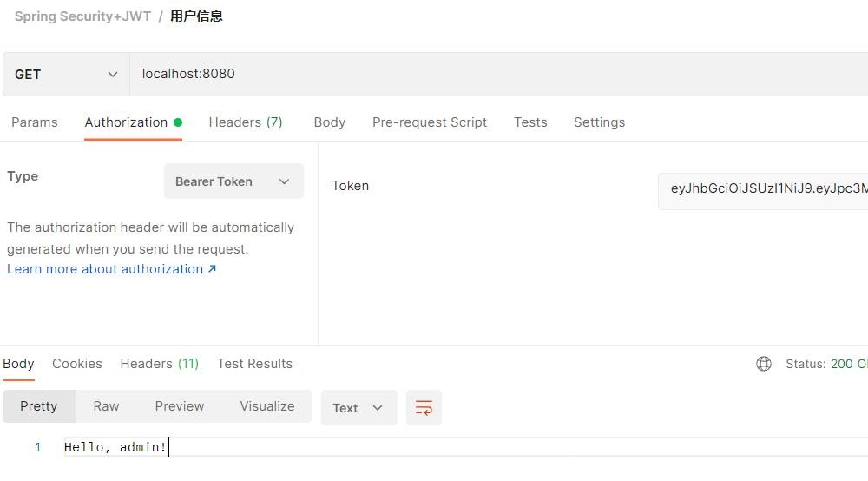Open the request Headers (7) tab
The height and width of the screenshot is (481, 868).
click(246, 122)
